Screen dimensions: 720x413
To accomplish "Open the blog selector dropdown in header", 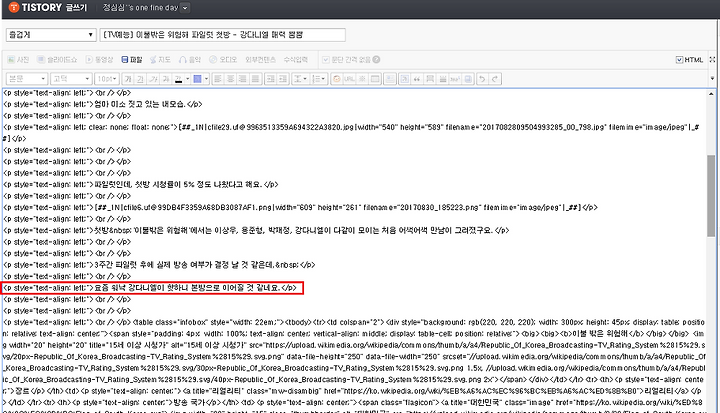I will (185, 7).
